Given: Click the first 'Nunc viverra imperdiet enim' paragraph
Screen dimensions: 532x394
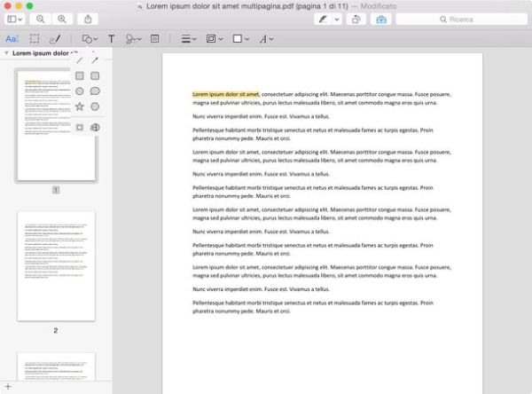Looking at the screenshot, I should pos(261,116).
